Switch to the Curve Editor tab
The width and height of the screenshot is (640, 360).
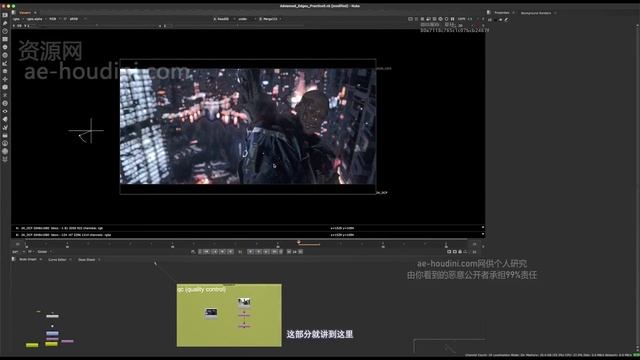57,260
